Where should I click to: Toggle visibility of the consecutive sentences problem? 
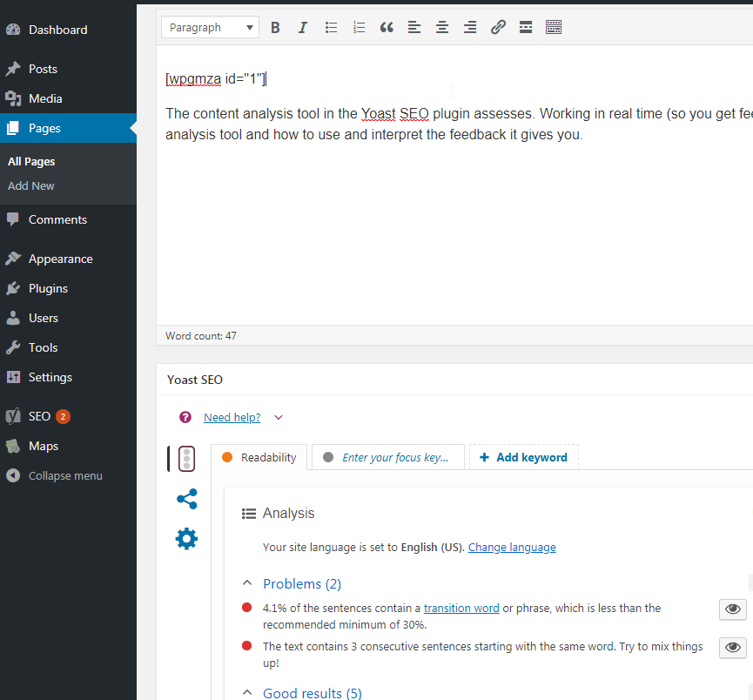[x=732, y=647]
